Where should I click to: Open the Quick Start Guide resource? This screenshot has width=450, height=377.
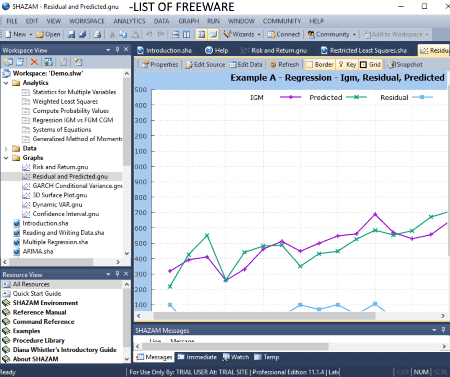click(x=37, y=294)
